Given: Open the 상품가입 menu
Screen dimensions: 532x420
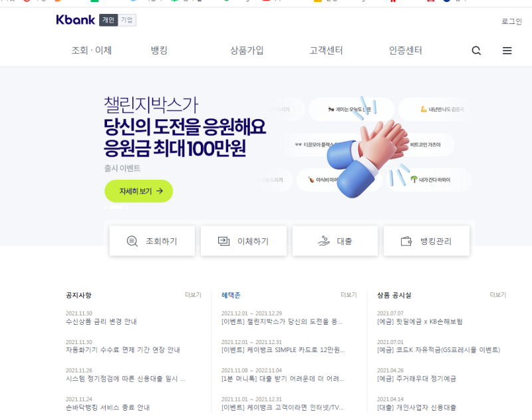Looking at the screenshot, I should (x=247, y=51).
